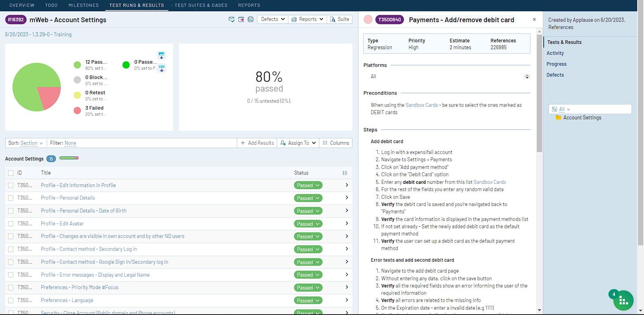Select the Preferences - Language row checkbox
The width and height of the screenshot is (644, 315).
click(11, 300)
